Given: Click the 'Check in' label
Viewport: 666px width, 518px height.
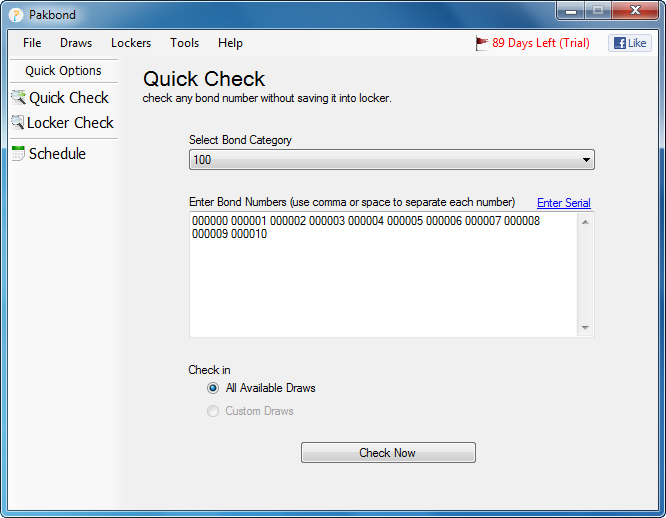Looking at the screenshot, I should coord(209,370).
